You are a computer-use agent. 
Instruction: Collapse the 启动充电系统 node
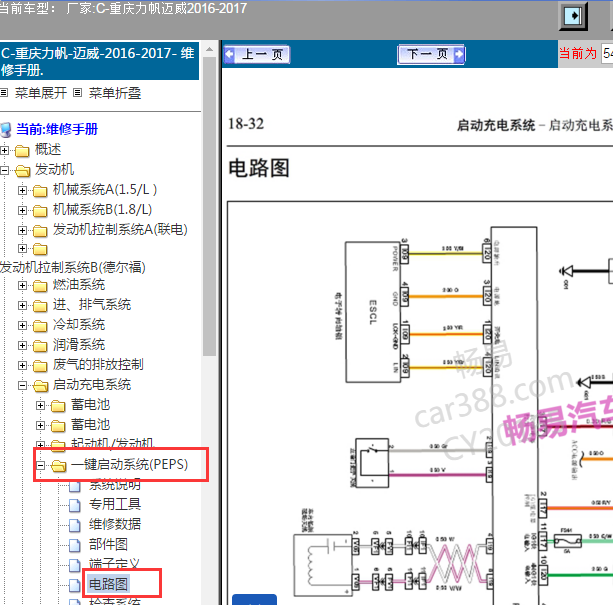pos(22,386)
